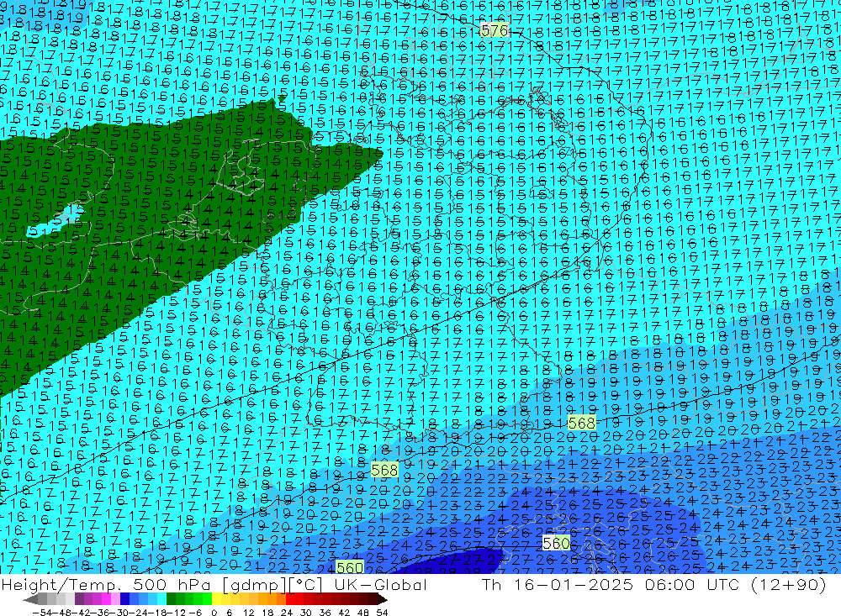Viewport: 841px width, 616px height.
Task: Click the '[gdmp][°C]' units text
Action: point(272,585)
